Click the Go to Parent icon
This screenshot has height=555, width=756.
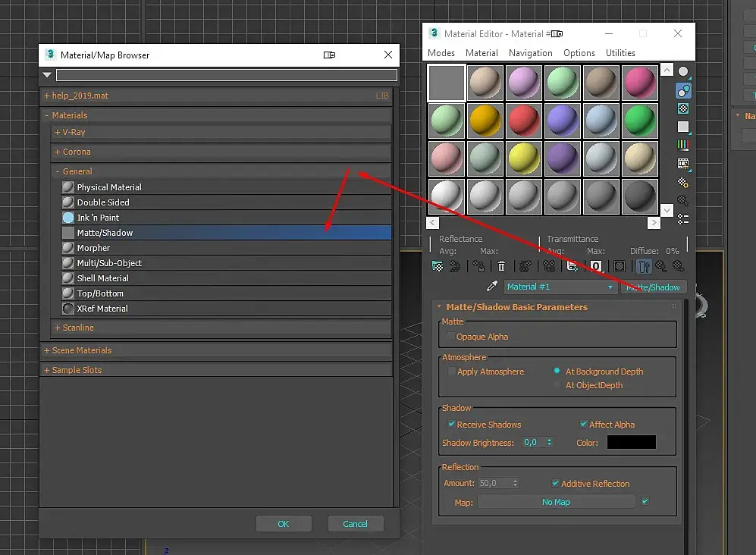661,266
